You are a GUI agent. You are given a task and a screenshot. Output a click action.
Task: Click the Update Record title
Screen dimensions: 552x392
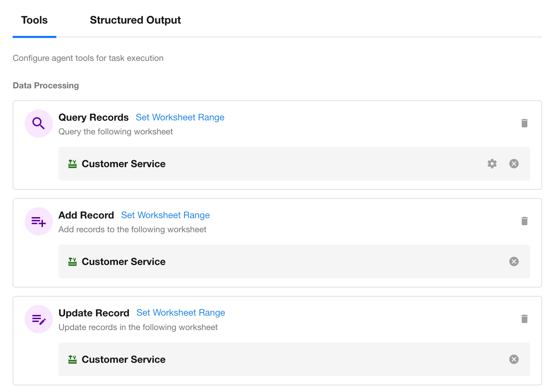(94, 313)
